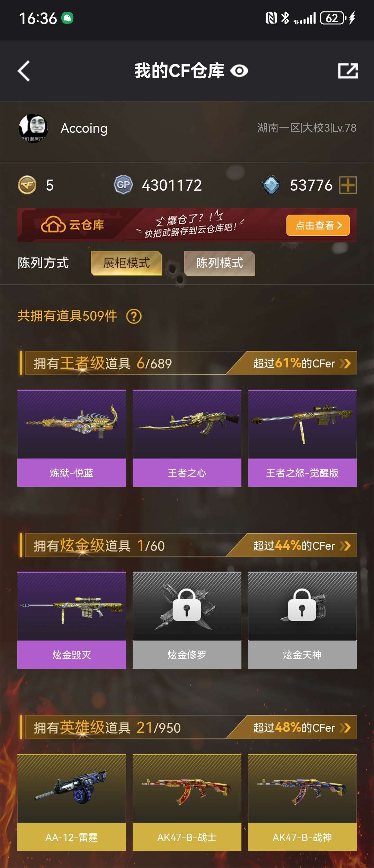Expand the 王者级 items section arrow
The width and height of the screenshot is (374, 868).
click(345, 363)
